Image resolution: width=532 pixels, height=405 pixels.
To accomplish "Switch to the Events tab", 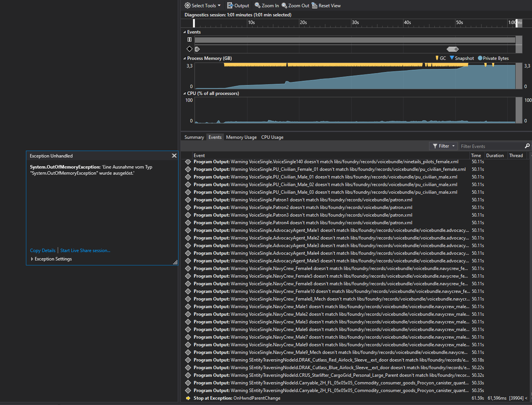I will (x=215, y=137).
